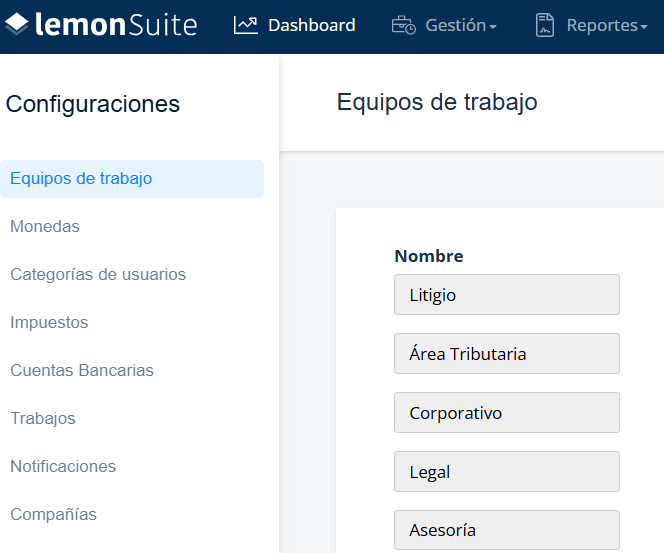
Task: Select Equipos de trabajo in sidebar
Action: click(x=132, y=179)
